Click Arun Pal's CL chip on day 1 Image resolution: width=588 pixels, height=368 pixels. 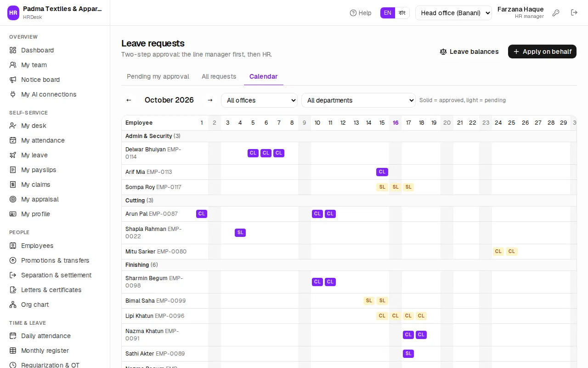(x=202, y=214)
